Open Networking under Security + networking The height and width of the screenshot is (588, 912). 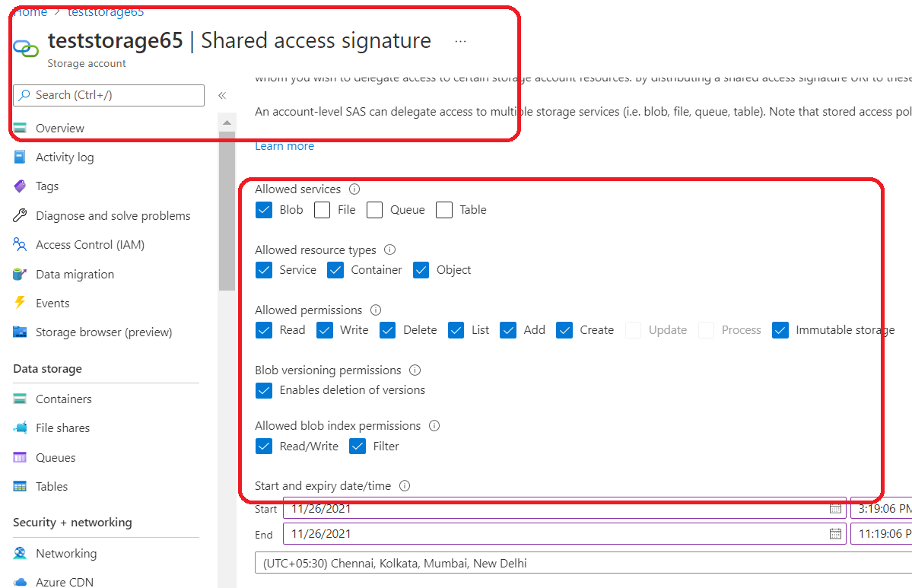pos(66,553)
